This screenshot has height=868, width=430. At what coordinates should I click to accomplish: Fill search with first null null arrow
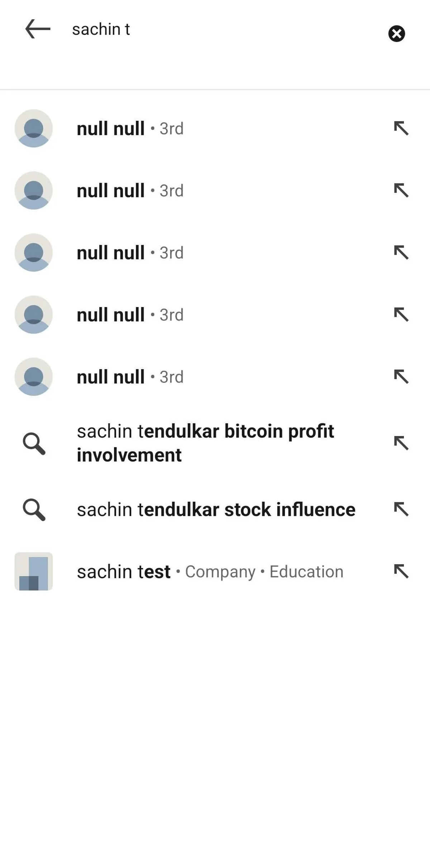coord(401,128)
